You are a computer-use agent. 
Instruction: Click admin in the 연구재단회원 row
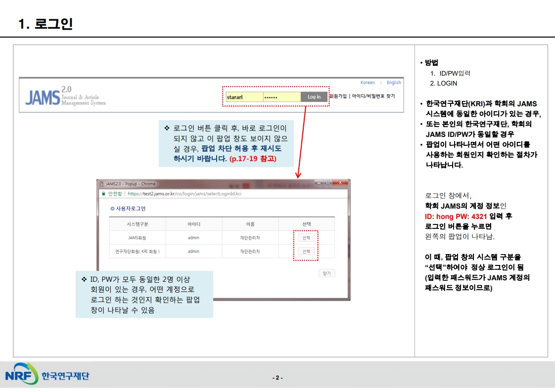click(193, 251)
